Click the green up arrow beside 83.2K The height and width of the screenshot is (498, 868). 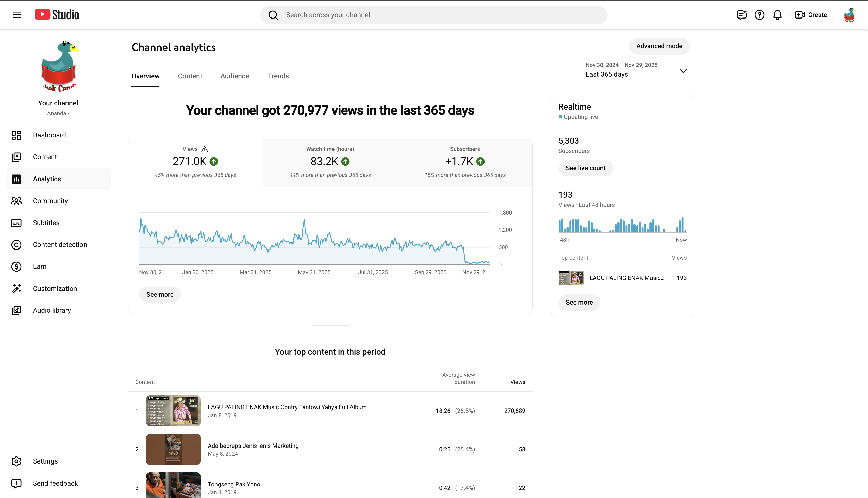point(345,162)
